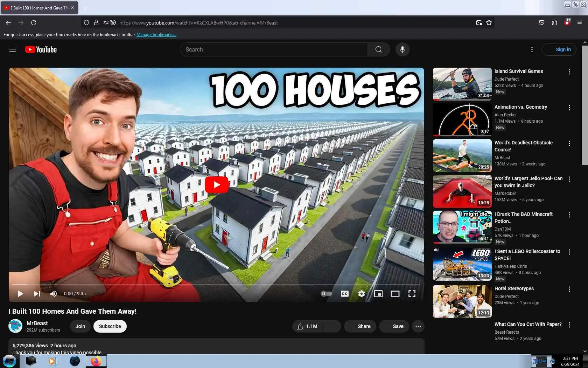
Task: View site security lock info
Action: (x=96, y=23)
